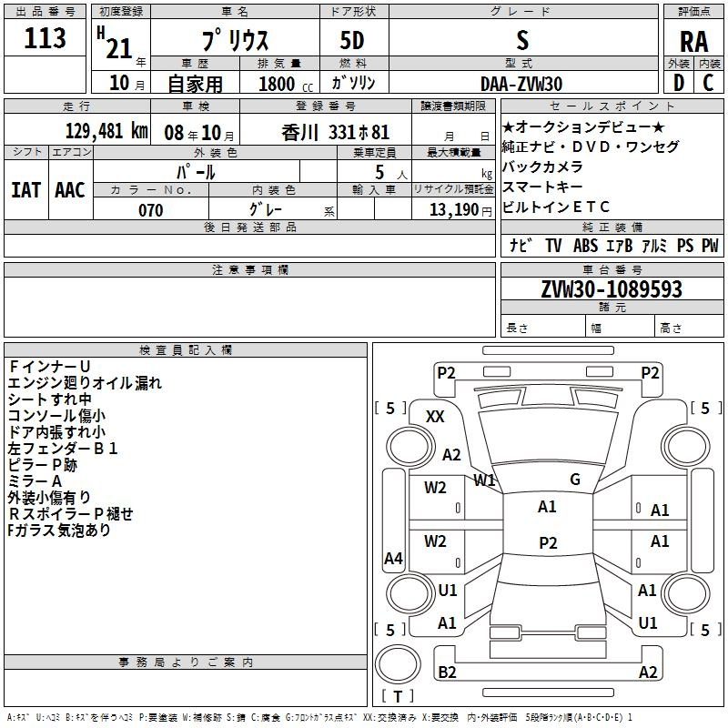Click the sales point バックカメラ

click(x=542, y=167)
